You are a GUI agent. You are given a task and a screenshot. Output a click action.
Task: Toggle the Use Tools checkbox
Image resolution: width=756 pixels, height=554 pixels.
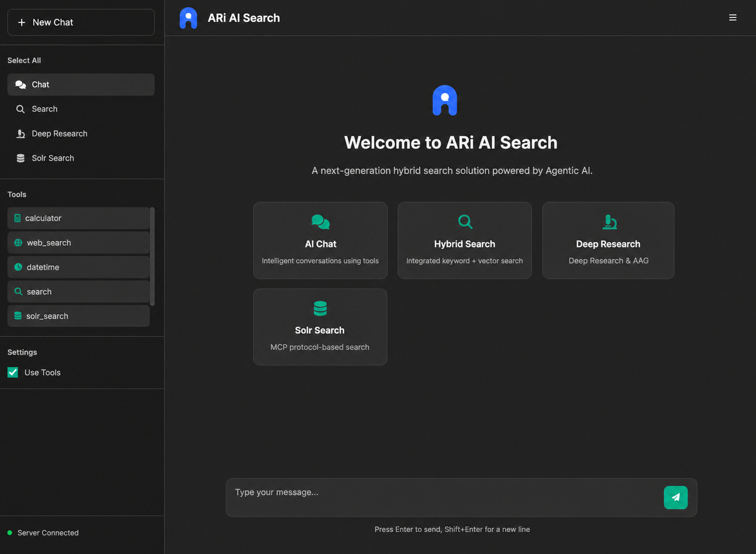point(13,373)
